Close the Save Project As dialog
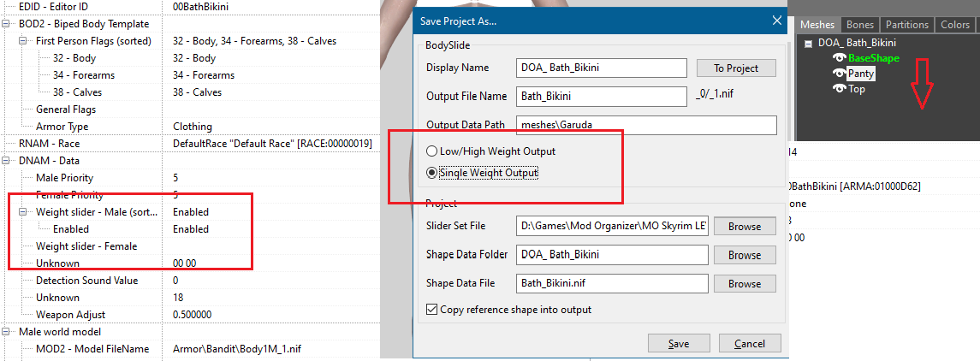980x361 pixels. coord(777,21)
